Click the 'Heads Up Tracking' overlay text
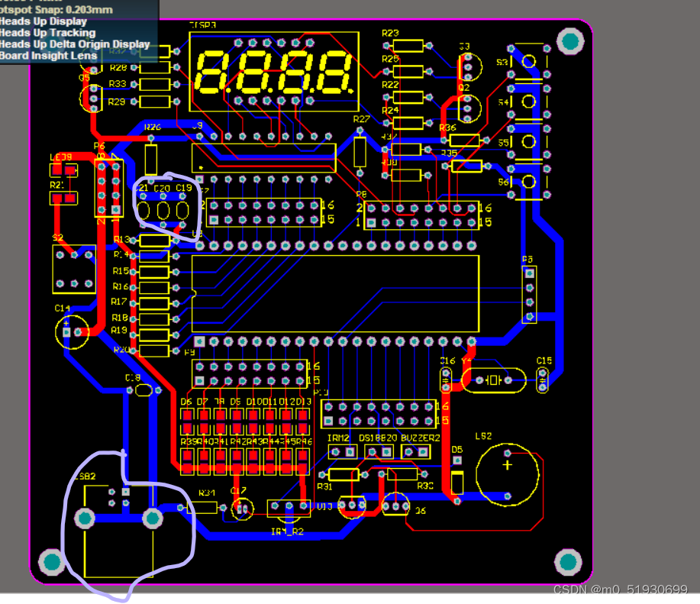700x604 pixels. (x=48, y=33)
